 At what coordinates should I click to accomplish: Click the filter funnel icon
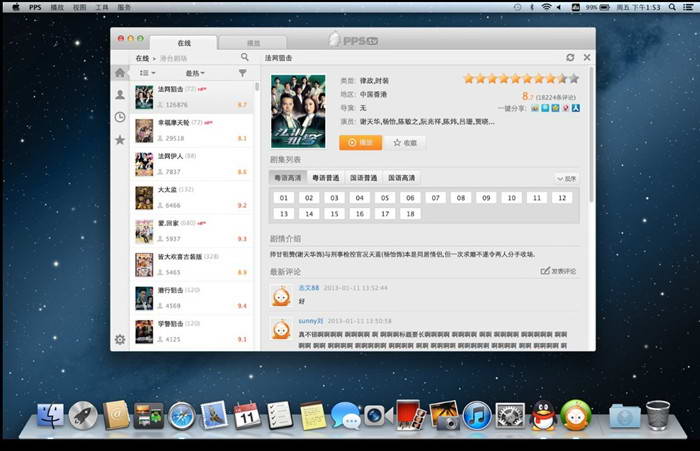242,73
